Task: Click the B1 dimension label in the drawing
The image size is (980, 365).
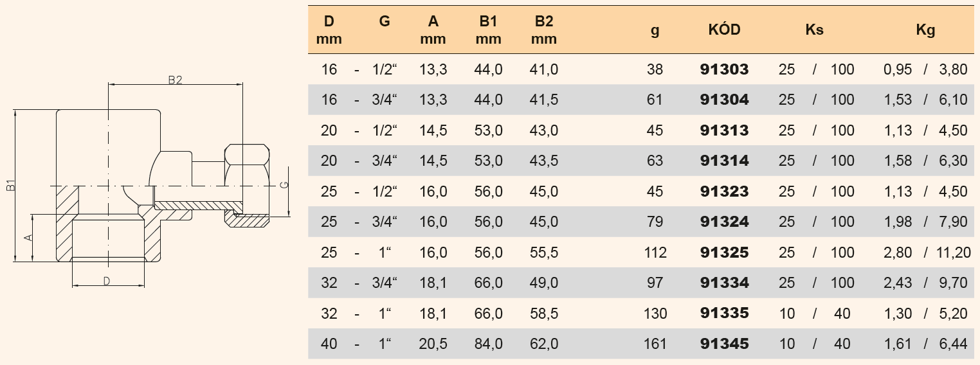Action: 10,186
